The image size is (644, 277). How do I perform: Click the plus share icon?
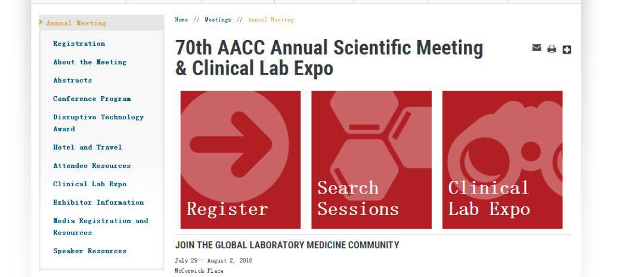[x=567, y=50]
